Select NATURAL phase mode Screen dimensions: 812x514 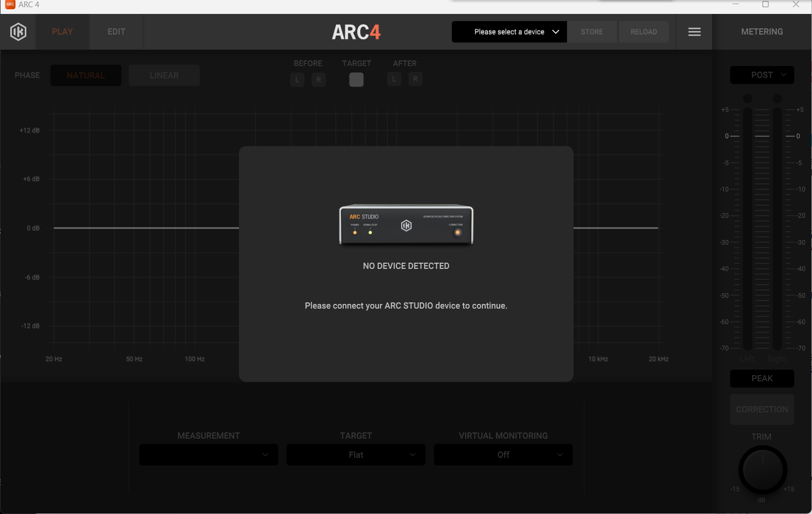86,75
